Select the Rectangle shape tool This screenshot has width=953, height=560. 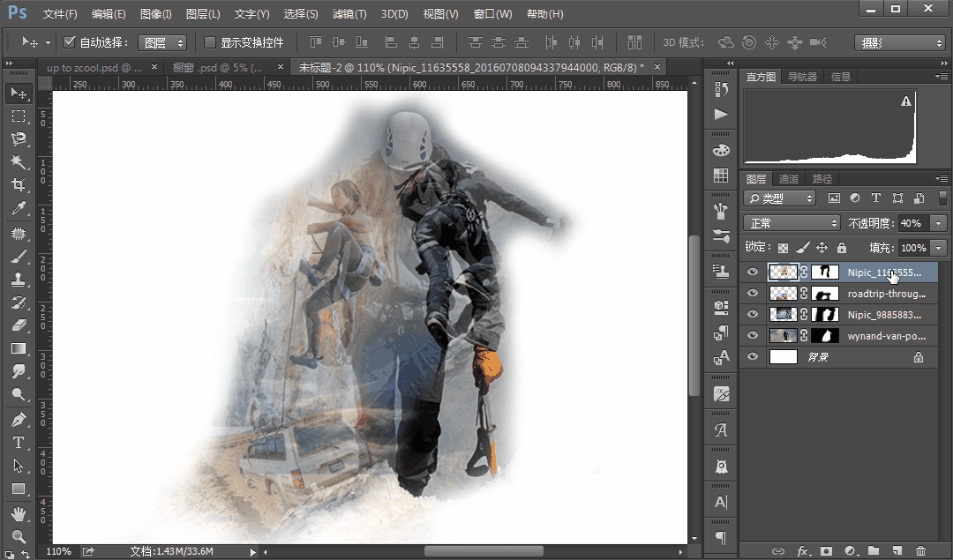pos(19,489)
